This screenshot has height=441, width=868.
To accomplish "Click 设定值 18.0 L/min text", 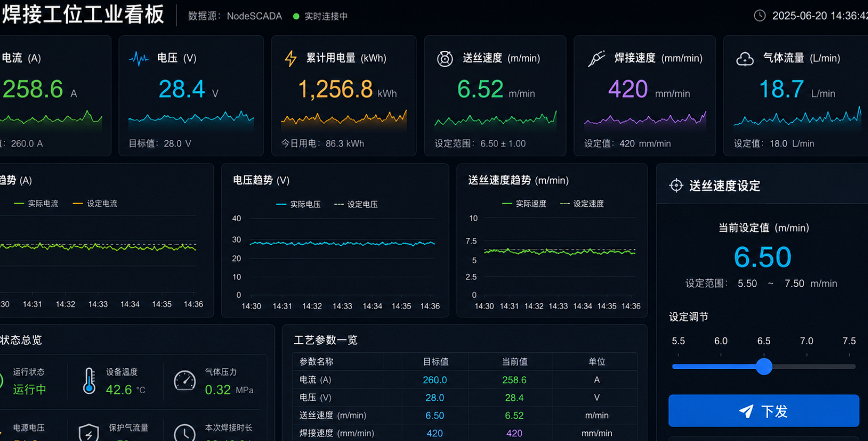I will pyautogui.click(x=773, y=143).
